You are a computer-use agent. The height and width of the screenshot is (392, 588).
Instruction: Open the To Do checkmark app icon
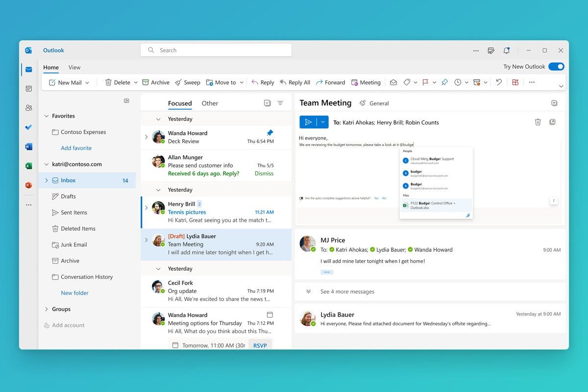click(29, 127)
